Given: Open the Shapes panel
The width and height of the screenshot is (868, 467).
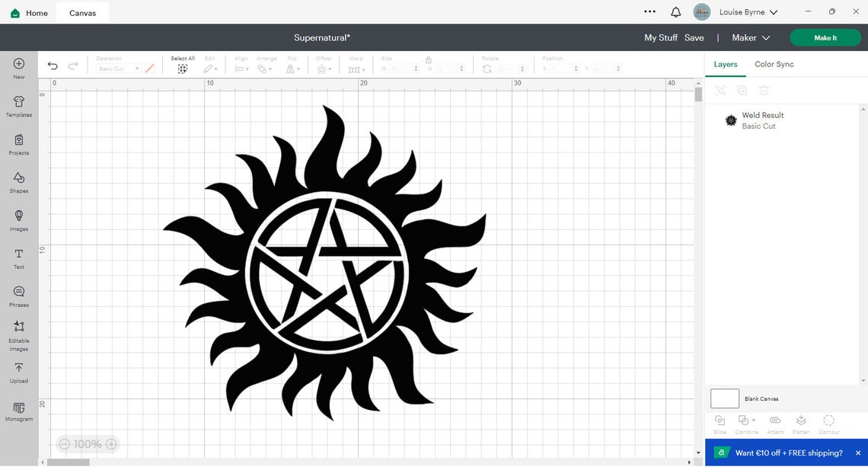Looking at the screenshot, I should click(x=18, y=183).
